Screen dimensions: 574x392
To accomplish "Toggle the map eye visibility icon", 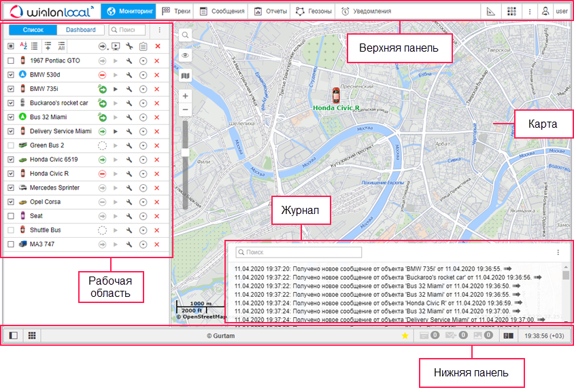I will coord(185,55).
